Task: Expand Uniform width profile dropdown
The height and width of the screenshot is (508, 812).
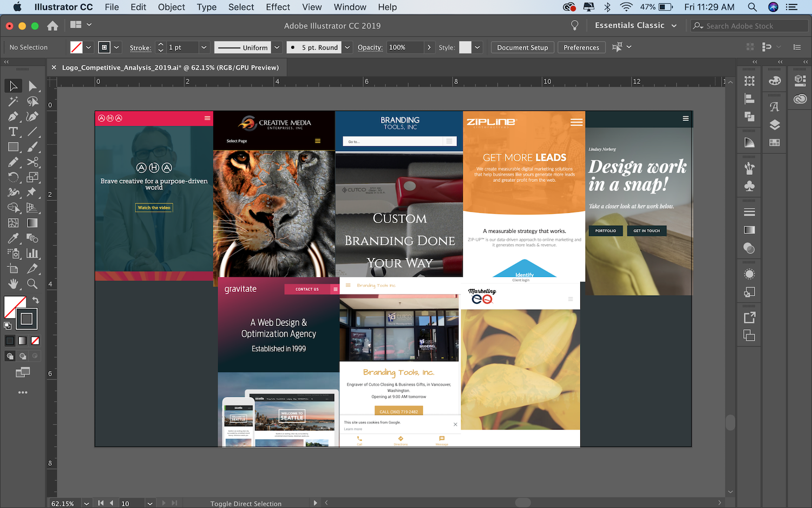Action: tap(277, 47)
